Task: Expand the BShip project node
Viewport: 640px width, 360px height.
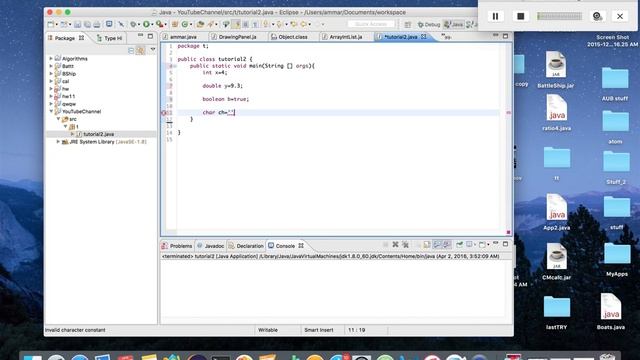Action: [51, 74]
